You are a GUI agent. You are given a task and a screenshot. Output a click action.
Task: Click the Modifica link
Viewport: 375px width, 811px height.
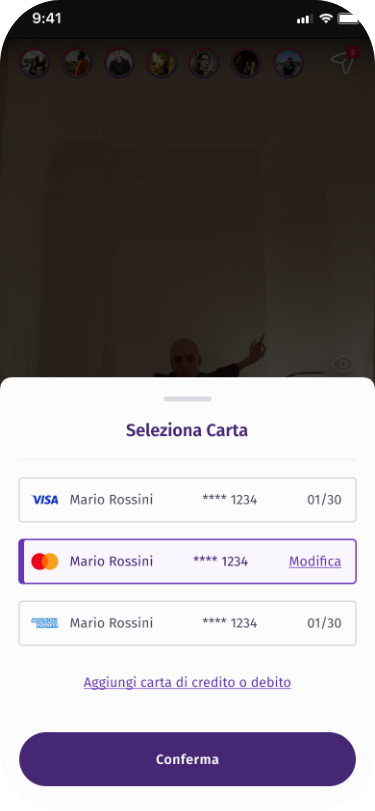coord(315,561)
